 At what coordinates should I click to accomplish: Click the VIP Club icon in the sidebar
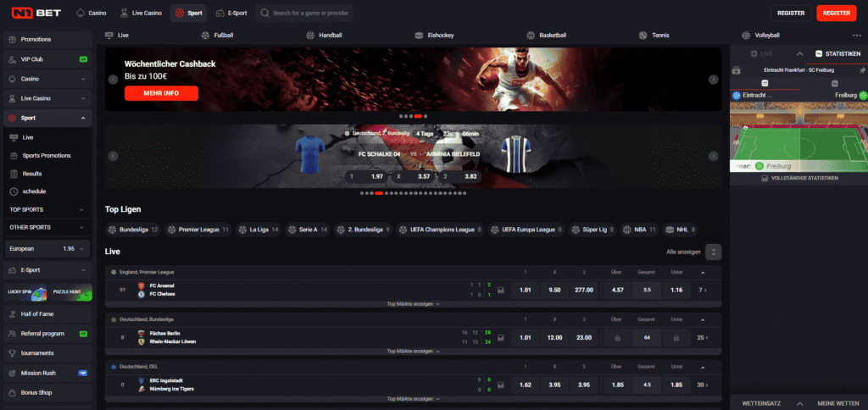pyautogui.click(x=12, y=59)
